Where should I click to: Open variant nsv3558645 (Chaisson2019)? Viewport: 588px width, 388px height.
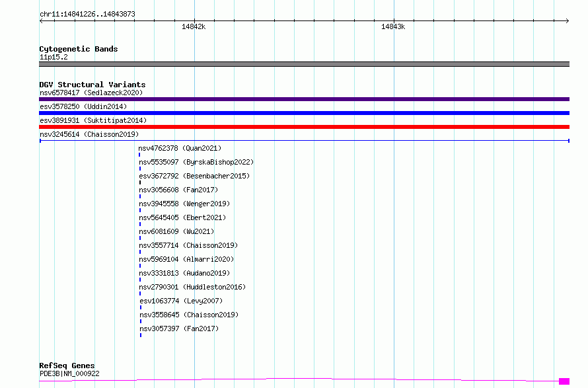[x=189, y=315]
